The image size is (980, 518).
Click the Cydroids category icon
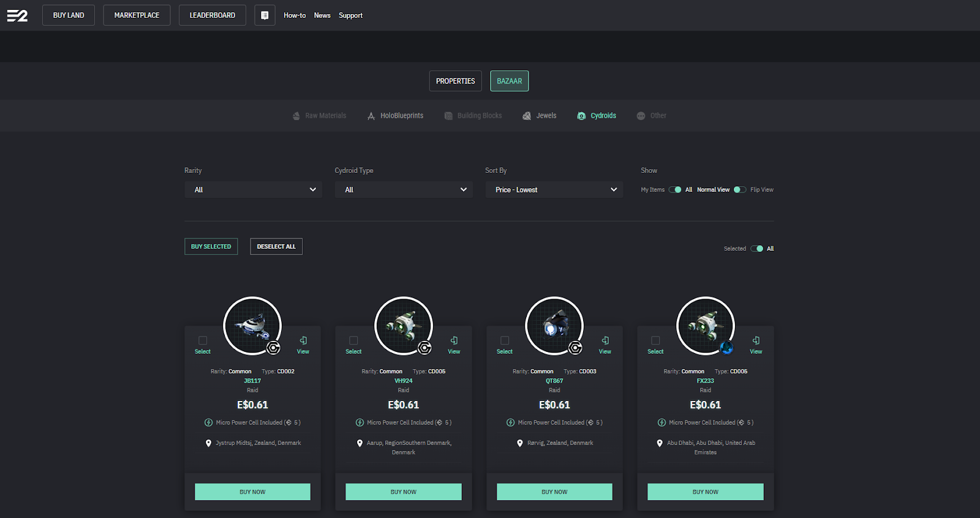581,116
